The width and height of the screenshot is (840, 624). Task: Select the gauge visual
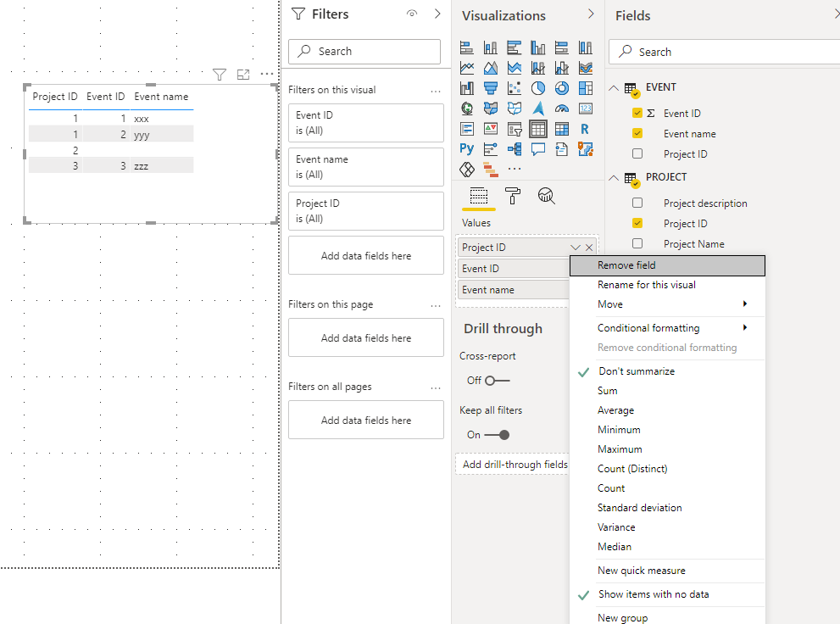click(x=561, y=109)
